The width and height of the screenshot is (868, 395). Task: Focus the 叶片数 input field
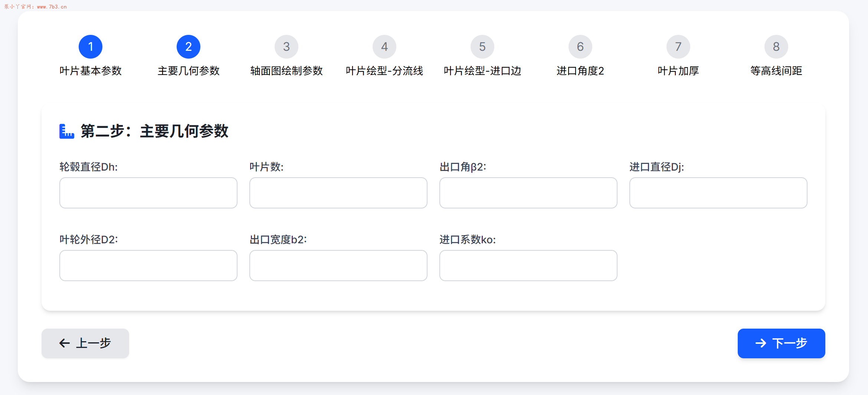[338, 193]
